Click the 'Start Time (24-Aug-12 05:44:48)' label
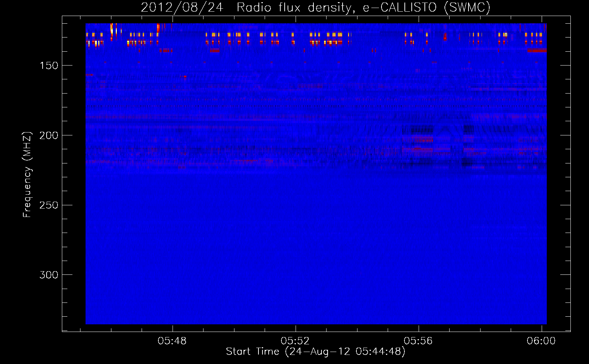The height and width of the screenshot is (364, 589). [x=316, y=352]
